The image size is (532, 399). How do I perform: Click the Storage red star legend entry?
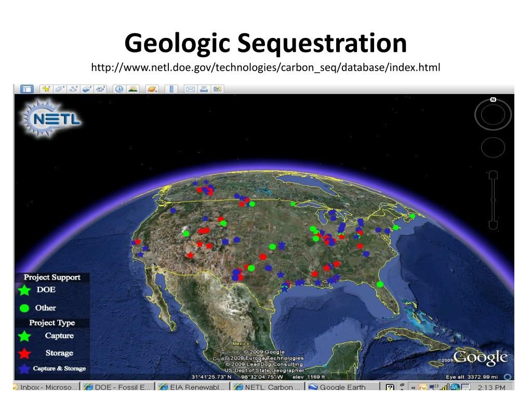coord(46,353)
